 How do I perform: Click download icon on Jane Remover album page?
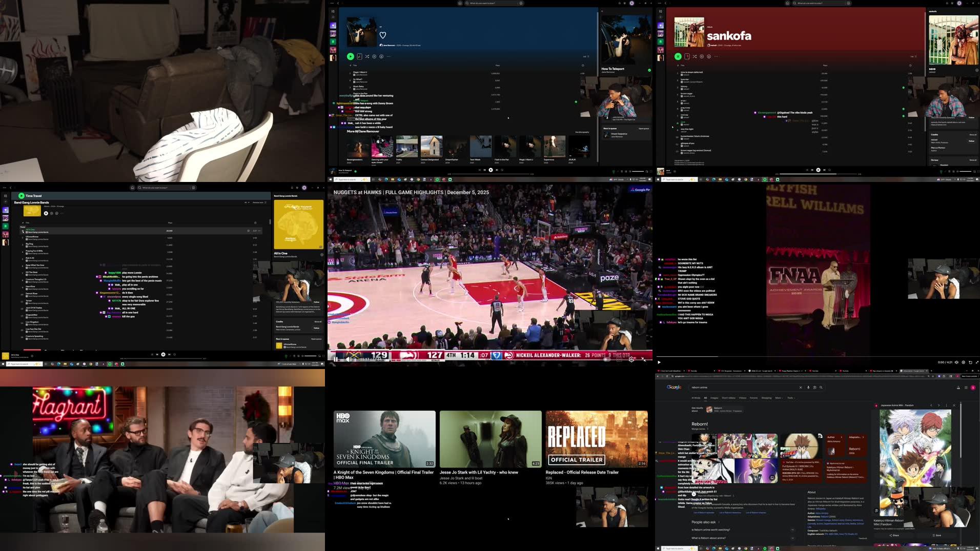click(x=381, y=56)
